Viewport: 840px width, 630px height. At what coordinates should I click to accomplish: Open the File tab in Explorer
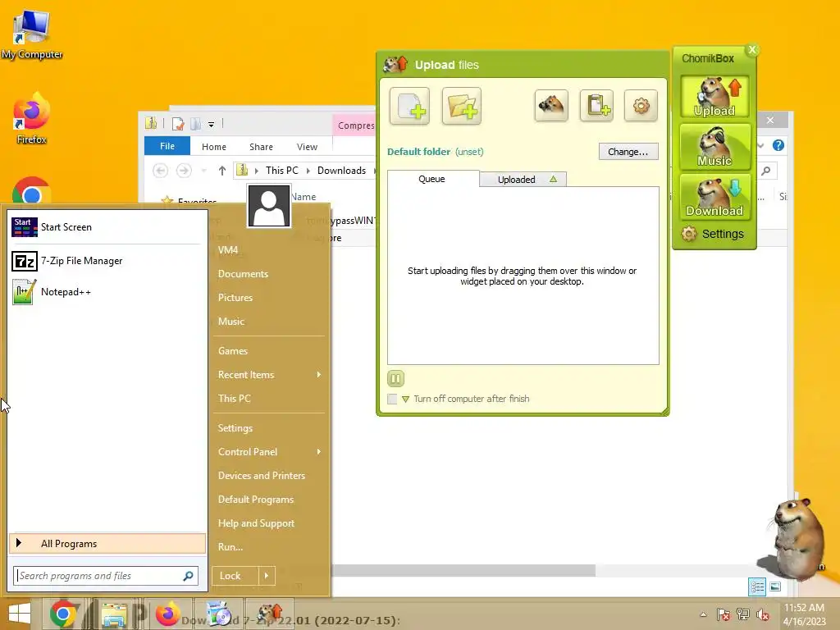pos(167,146)
